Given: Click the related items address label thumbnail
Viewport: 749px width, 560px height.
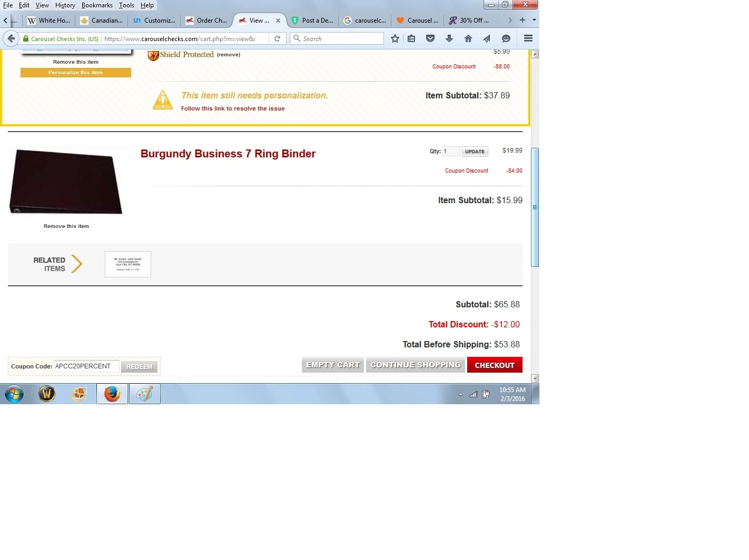Looking at the screenshot, I should point(128,264).
